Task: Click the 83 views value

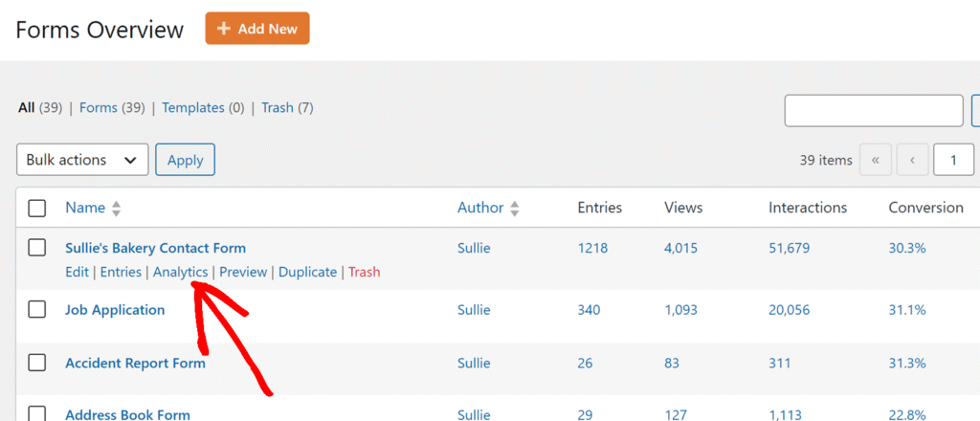Action: click(x=672, y=363)
